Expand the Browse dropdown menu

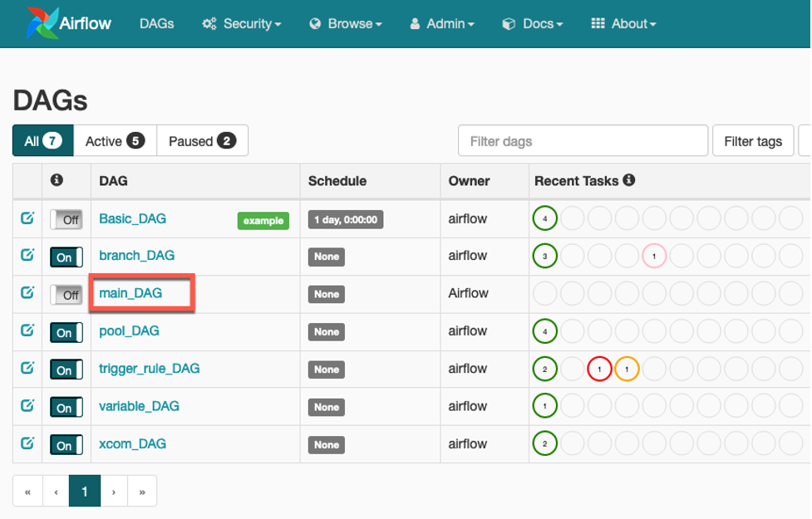346,23
